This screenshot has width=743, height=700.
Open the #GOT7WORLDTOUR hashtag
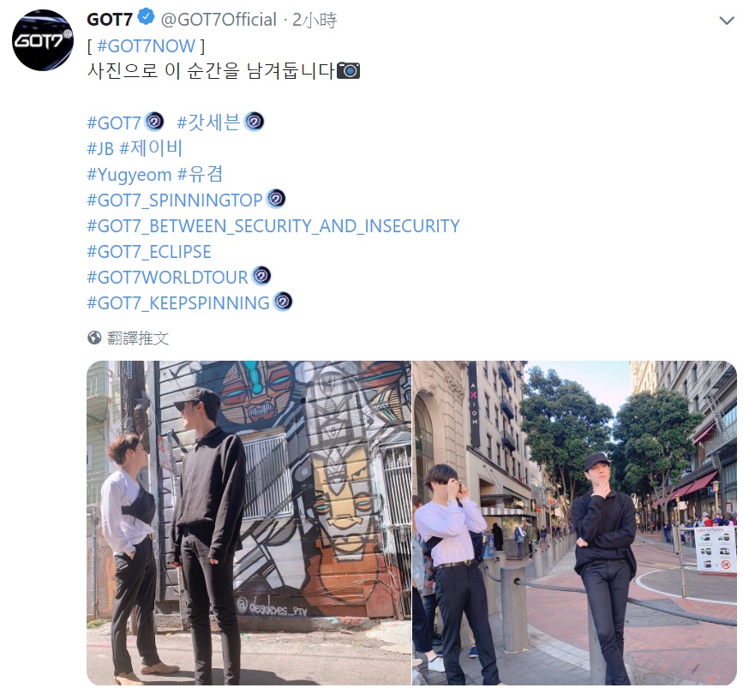click(x=168, y=278)
